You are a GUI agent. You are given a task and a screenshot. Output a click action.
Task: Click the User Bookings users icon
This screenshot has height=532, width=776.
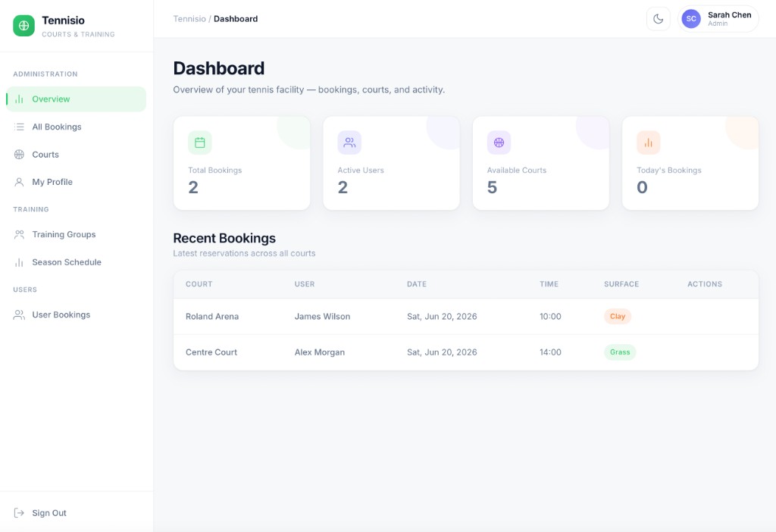click(19, 315)
